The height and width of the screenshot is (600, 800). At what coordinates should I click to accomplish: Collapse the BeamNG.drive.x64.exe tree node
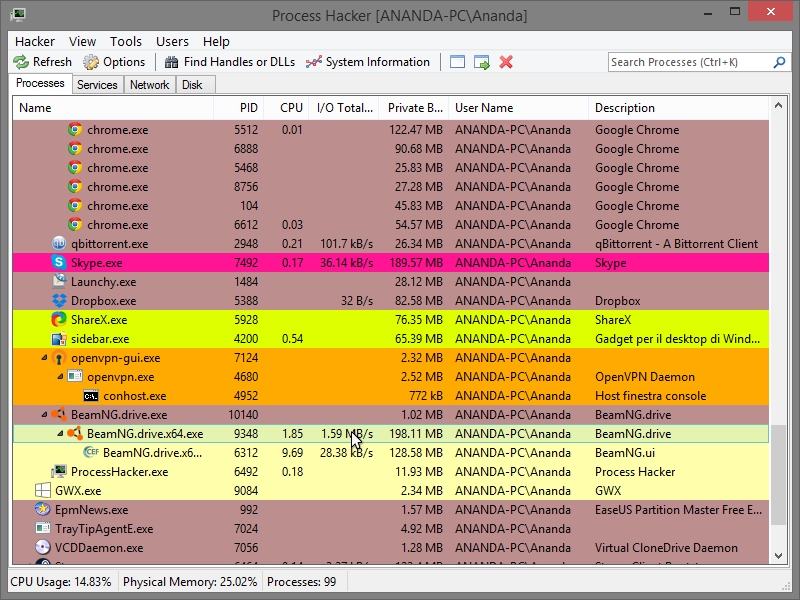point(61,433)
